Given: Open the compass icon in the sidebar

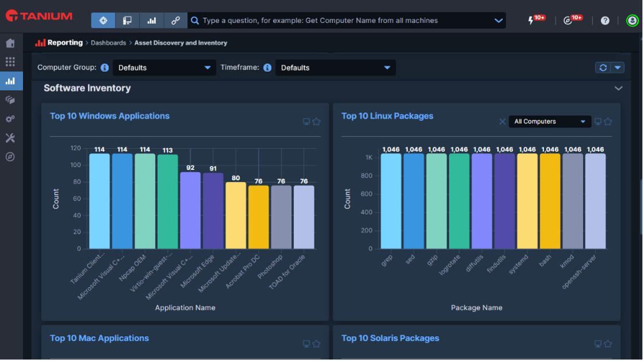Looking at the screenshot, I should 10,157.
